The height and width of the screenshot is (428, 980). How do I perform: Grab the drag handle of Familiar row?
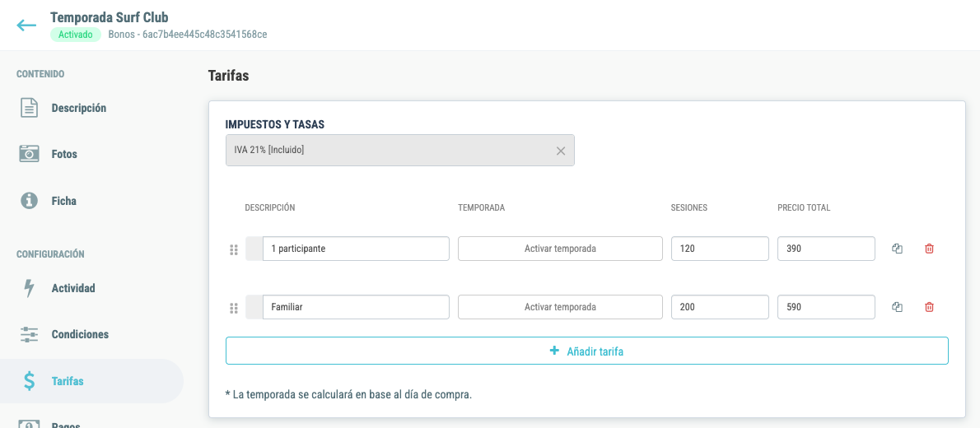234,308
